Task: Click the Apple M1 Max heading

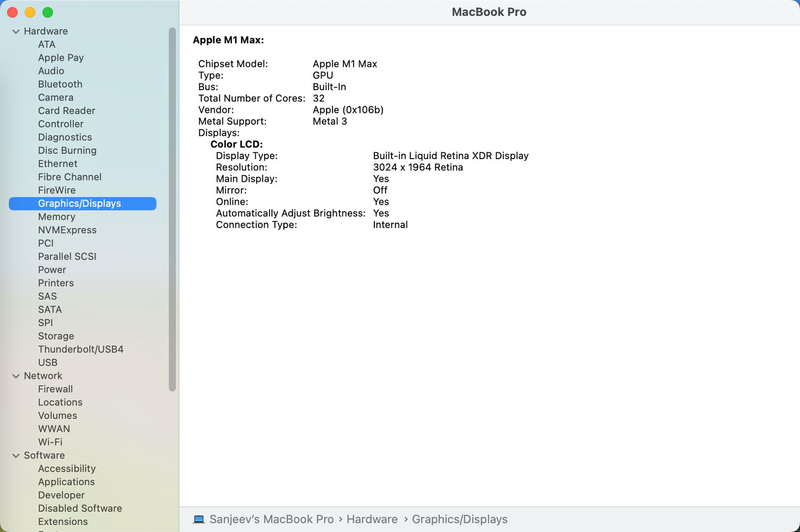Action: tap(228, 40)
